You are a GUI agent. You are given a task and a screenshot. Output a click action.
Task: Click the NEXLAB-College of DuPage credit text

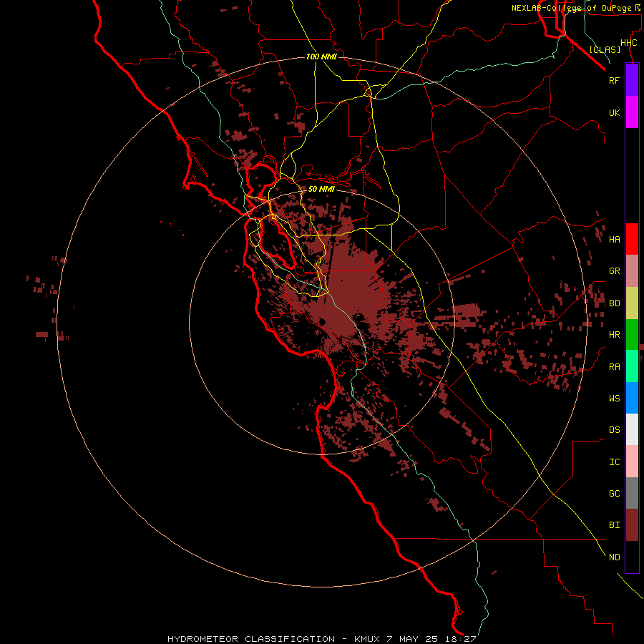[x=577, y=8]
